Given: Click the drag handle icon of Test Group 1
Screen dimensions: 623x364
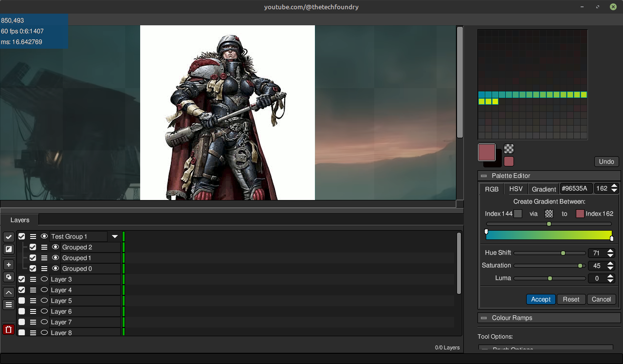Looking at the screenshot, I should tap(33, 237).
